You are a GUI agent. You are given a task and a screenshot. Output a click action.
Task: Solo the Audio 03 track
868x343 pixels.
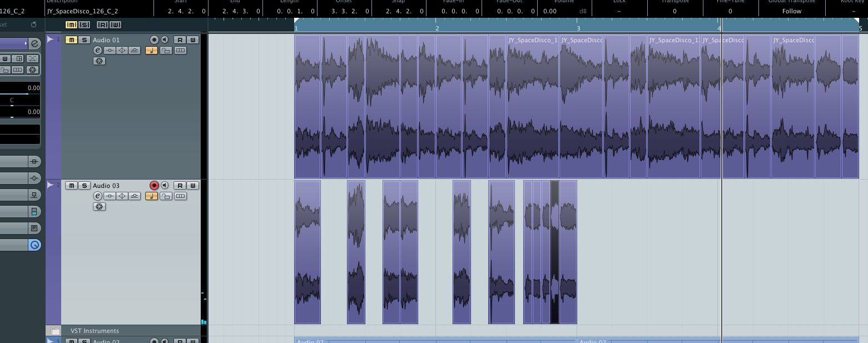point(85,185)
